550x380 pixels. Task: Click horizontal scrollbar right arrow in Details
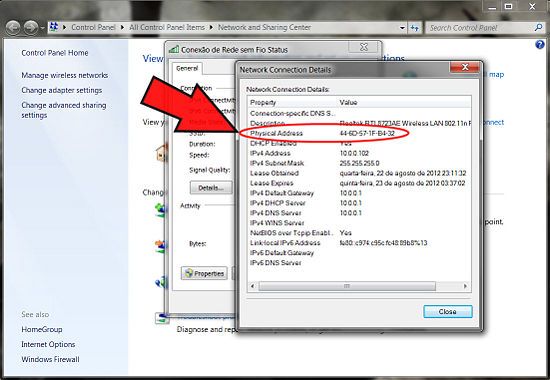tap(465, 286)
